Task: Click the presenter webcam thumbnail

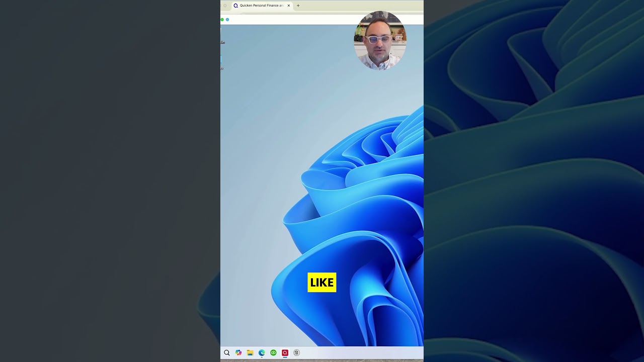Action: point(380,40)
